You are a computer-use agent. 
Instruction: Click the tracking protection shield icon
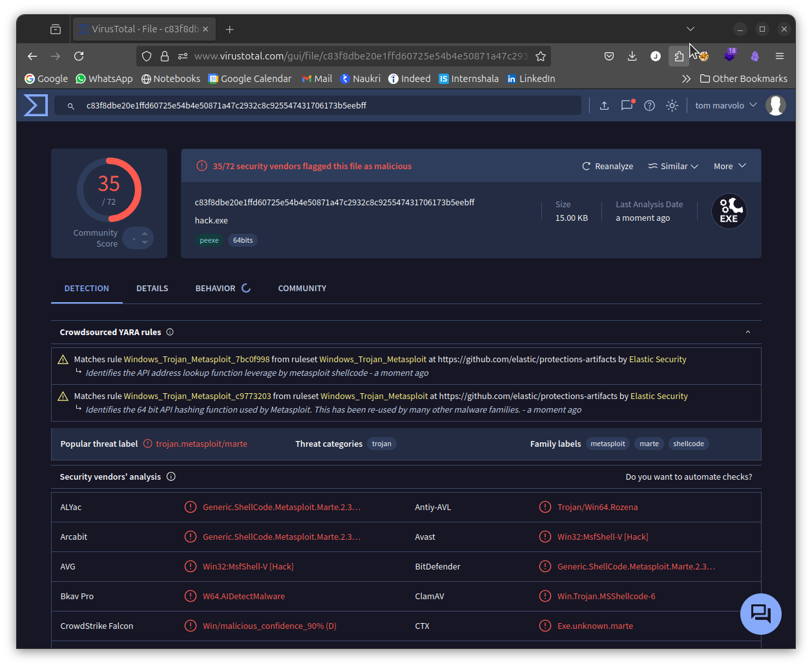click(147, 56)
